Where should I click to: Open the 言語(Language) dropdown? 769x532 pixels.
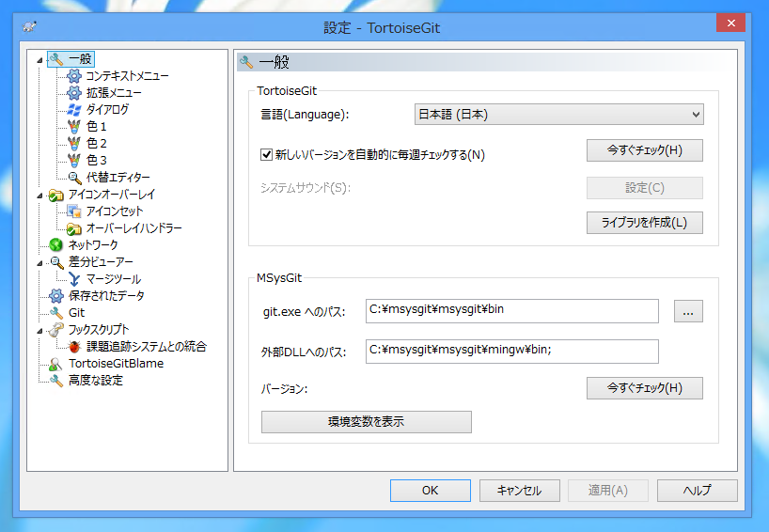[558, 115]
